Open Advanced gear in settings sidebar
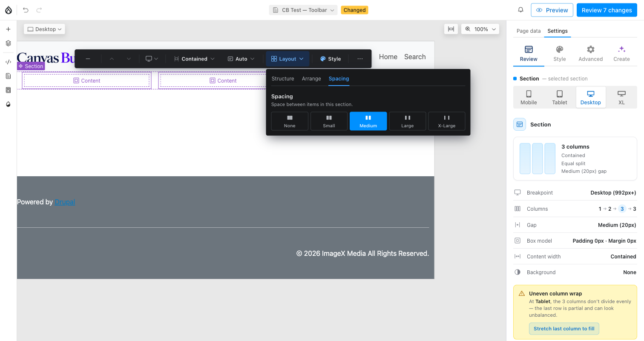The height and width of the screenshot is (341, 644). pyautogui.click(x=590, y=54)
